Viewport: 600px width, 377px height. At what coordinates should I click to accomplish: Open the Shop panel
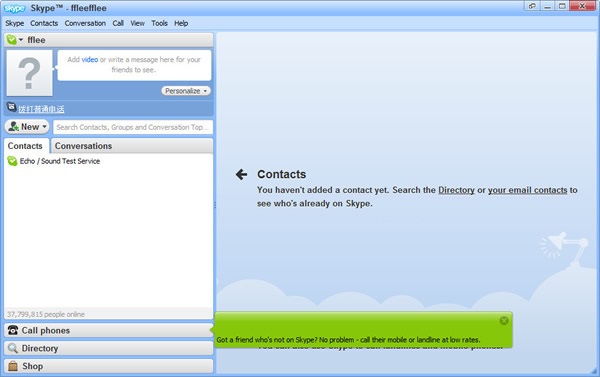(108, 366)
